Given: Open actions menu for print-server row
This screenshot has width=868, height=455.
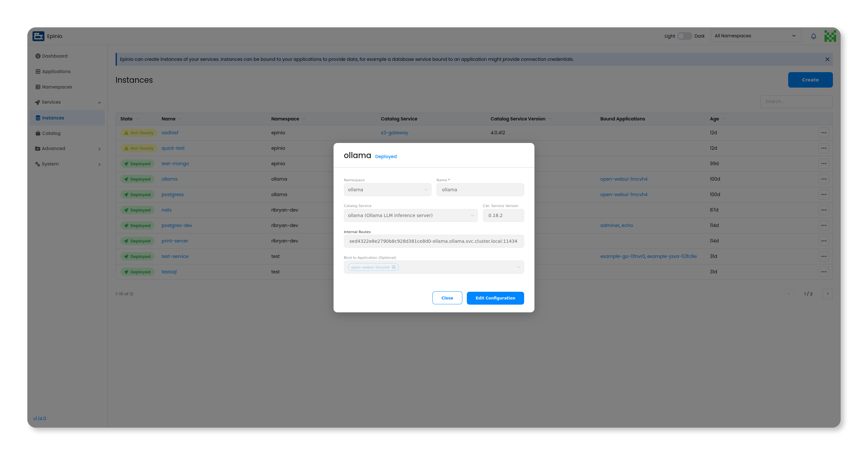Looking at the screenshot, I should click(824, 241).
